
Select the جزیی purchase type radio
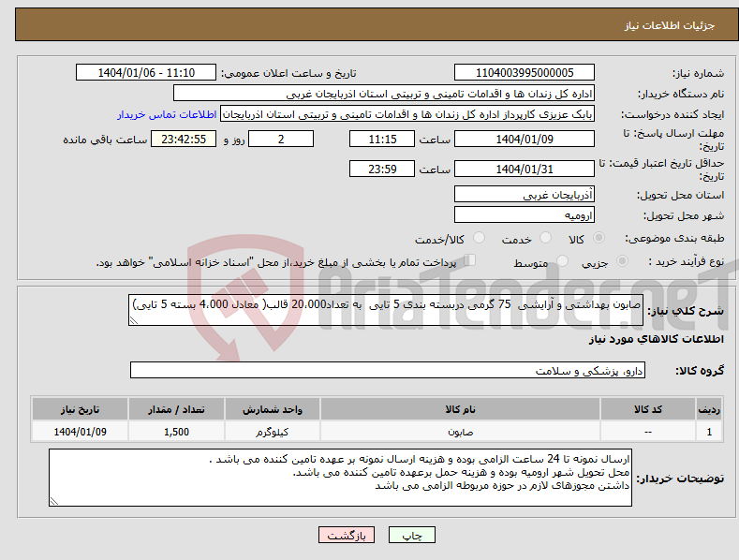click(622, 260)
